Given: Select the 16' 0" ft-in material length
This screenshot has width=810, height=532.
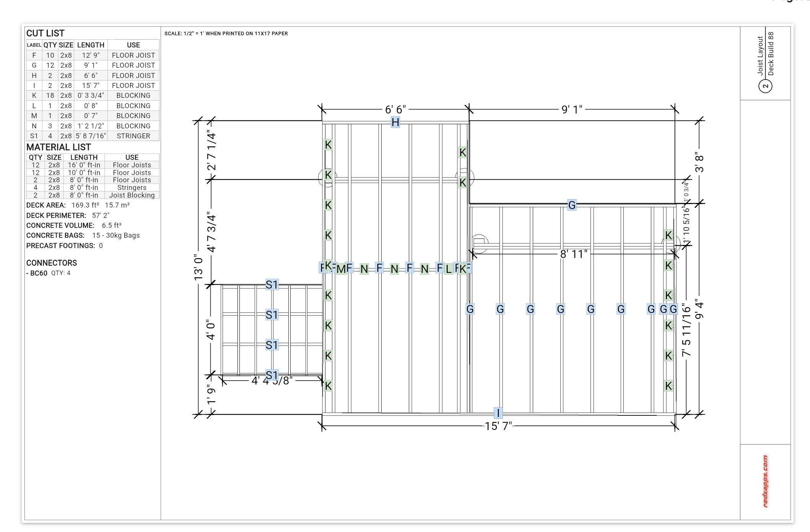Looking at the screenshot, I should coord(84,165).
